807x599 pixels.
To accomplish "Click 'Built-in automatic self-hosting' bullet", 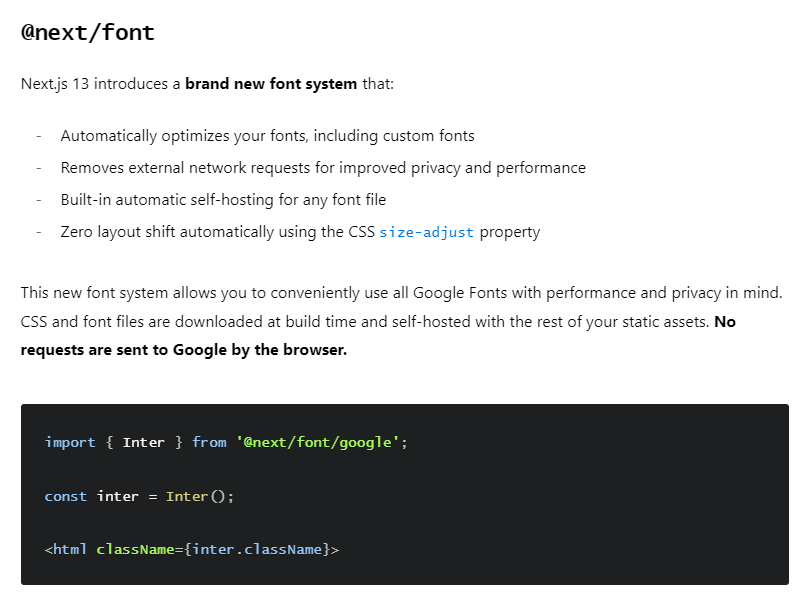I will [x=223, y=200].
